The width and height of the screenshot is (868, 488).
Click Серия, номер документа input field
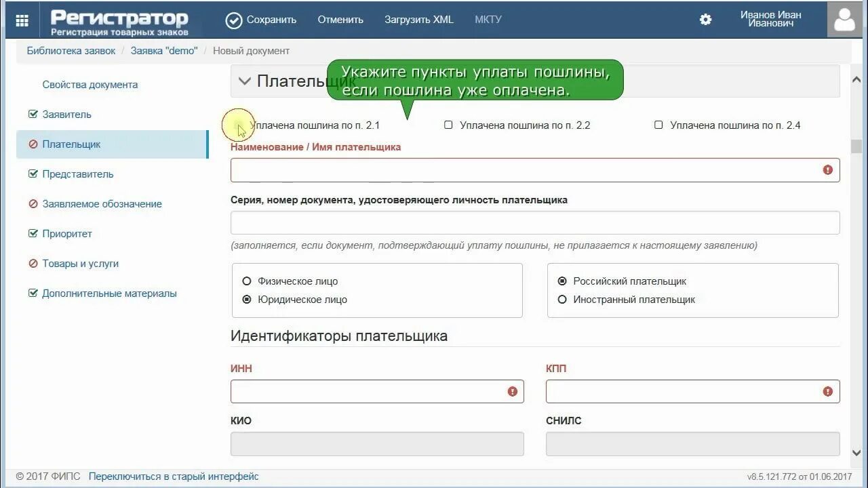pos(535,223)
